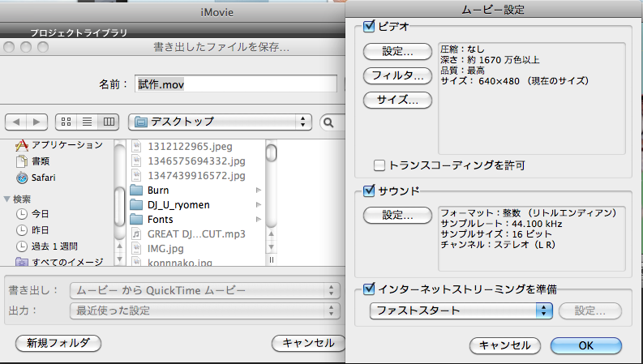This screenshot has height=364, width=643.
Task: Uncheck インターネットストリーミングを準備
Action: [371, 288]
